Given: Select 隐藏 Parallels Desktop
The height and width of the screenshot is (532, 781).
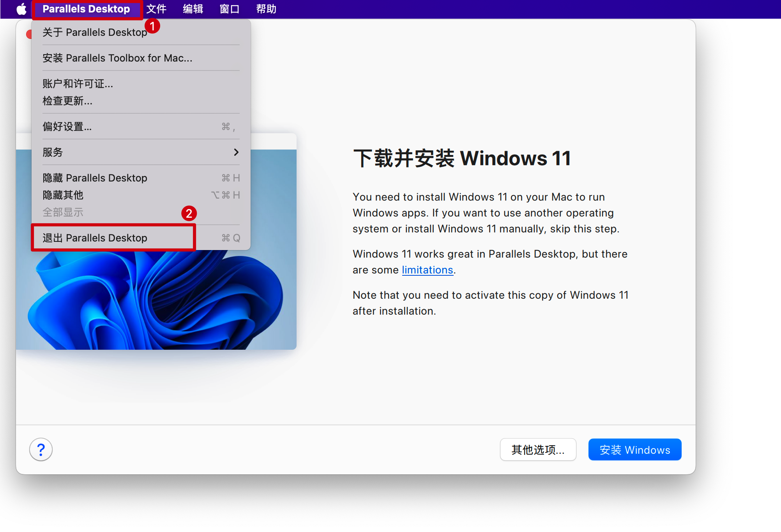Looking at the screenshot, I should coord(141,178).
